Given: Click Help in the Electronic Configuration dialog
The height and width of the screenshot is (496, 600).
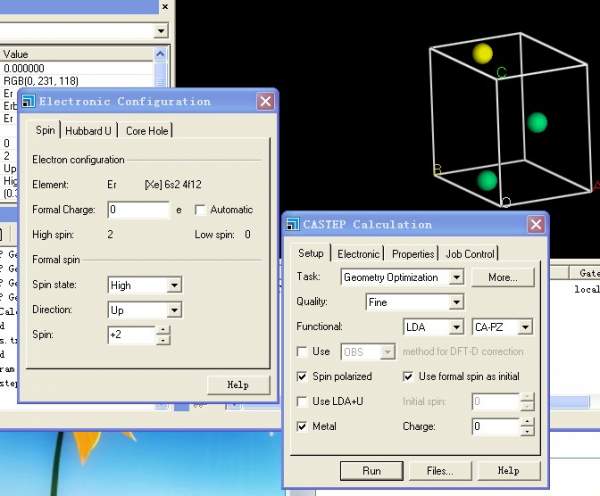Looking at the screenshot, I should click(238, 385).
